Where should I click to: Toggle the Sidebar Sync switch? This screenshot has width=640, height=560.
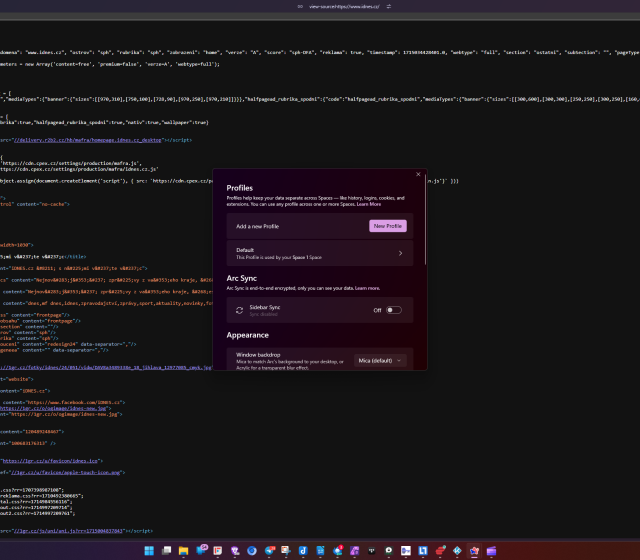(x=393, y=310)
